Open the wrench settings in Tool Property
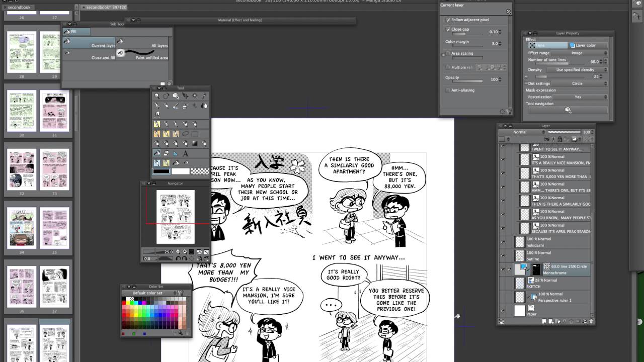This screenshot has width=644, height=362. (509, 112)
